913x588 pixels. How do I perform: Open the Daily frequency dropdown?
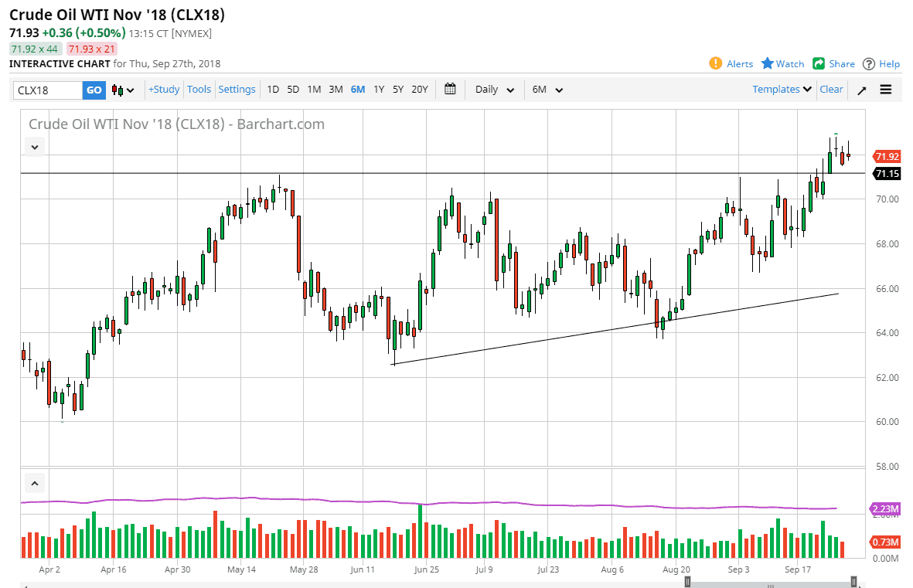click(x=494, y=90)
